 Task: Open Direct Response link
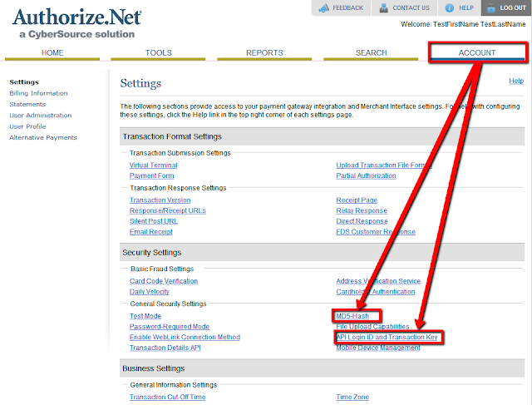[362, 221]
